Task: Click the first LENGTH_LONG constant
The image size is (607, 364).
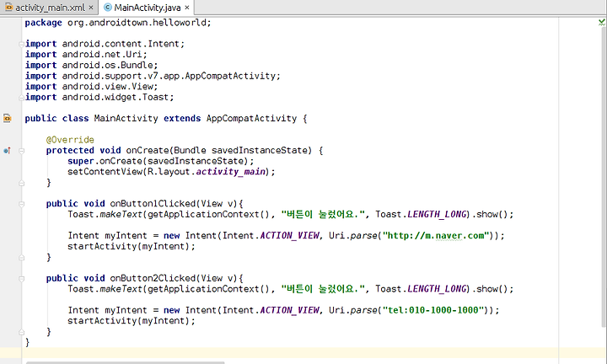Action: [x=437, y=214]
